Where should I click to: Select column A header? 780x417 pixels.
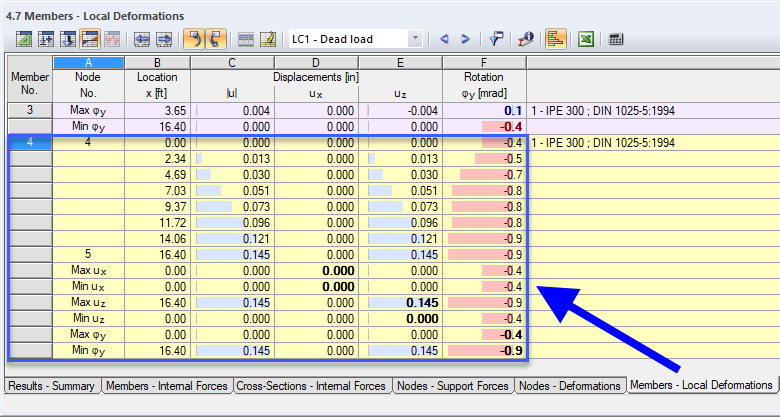pyautogui.click(x=89, y=63)
